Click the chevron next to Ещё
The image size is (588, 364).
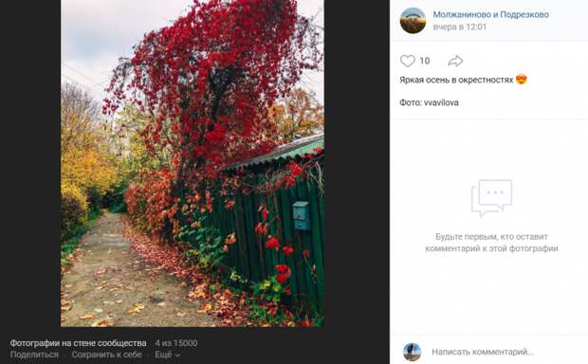tap(177, 355)
